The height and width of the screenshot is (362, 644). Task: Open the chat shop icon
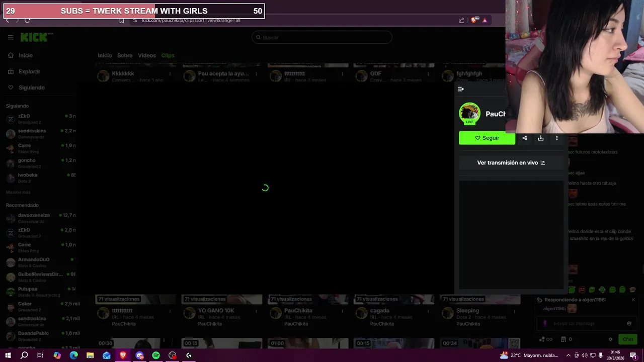pos(563,339)
